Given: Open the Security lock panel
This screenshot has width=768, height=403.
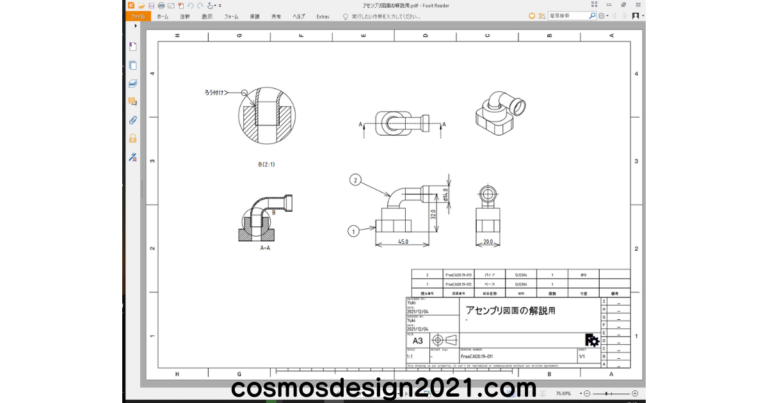Looking at the screenshot, I should (x=133, y=138).
